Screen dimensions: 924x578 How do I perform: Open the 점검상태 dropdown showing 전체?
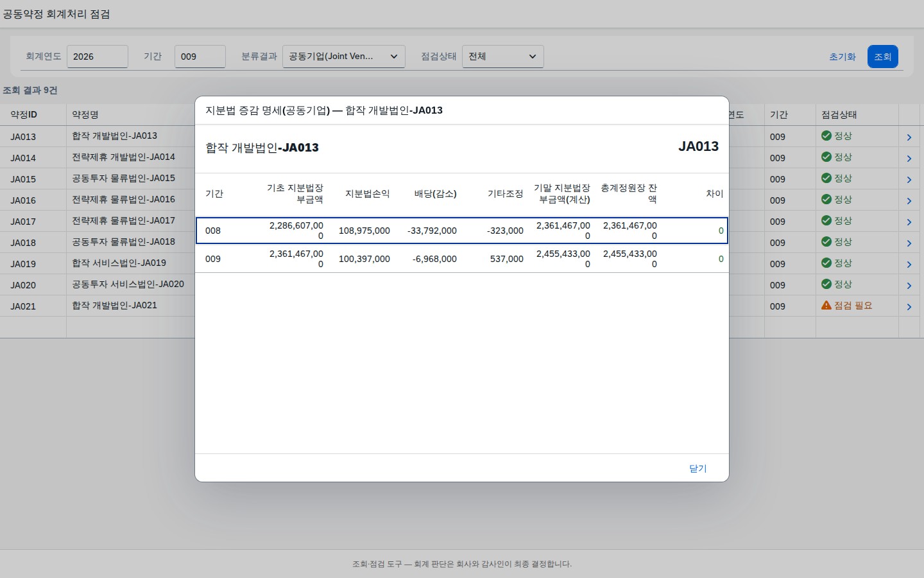click(503, 57)
